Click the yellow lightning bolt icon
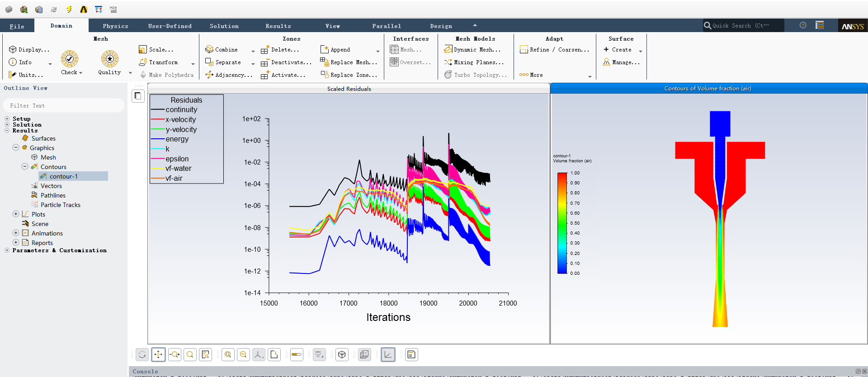 (69, 9)
